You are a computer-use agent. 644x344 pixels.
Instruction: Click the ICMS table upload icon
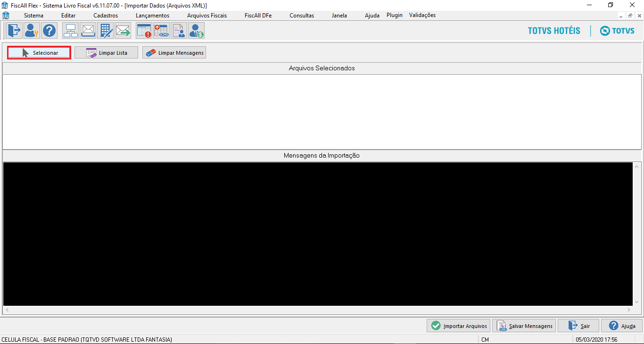[161, 30]
